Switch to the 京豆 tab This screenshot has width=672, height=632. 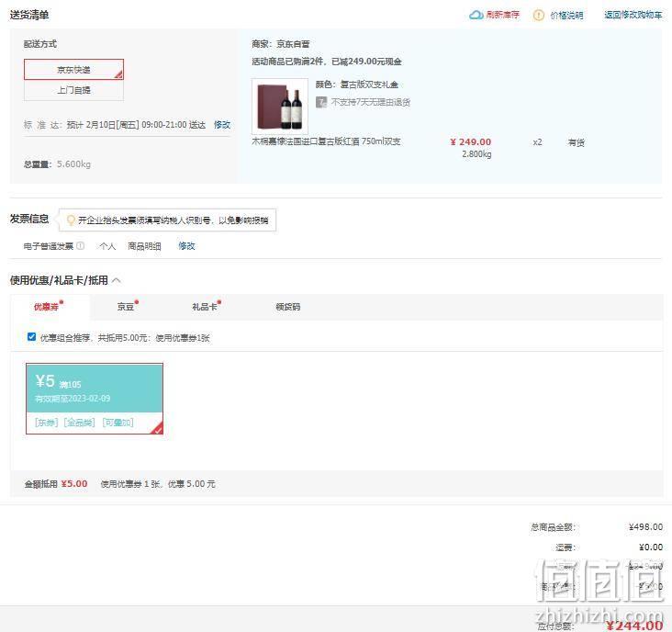pyautogui.click(x=128, y=307)
